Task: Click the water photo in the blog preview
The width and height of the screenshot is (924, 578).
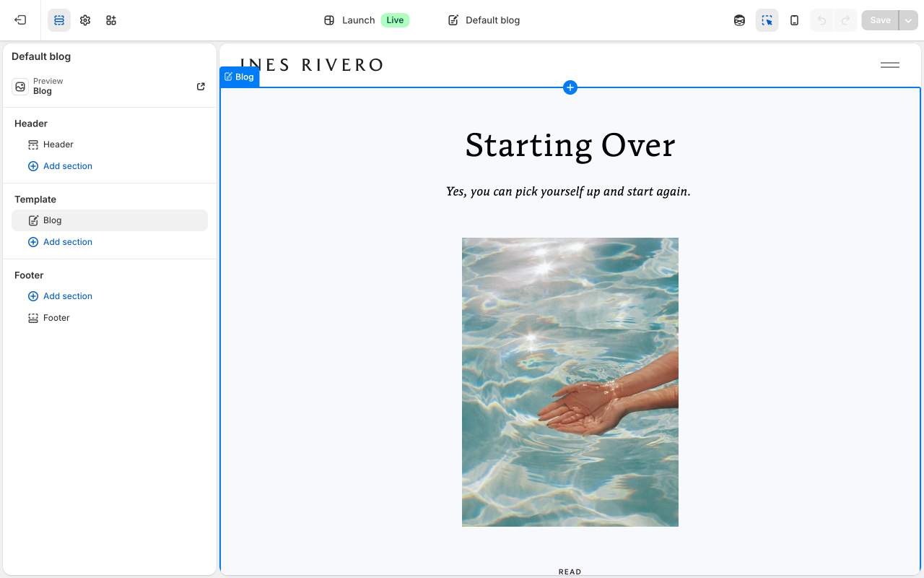Action: pos(570,381)
